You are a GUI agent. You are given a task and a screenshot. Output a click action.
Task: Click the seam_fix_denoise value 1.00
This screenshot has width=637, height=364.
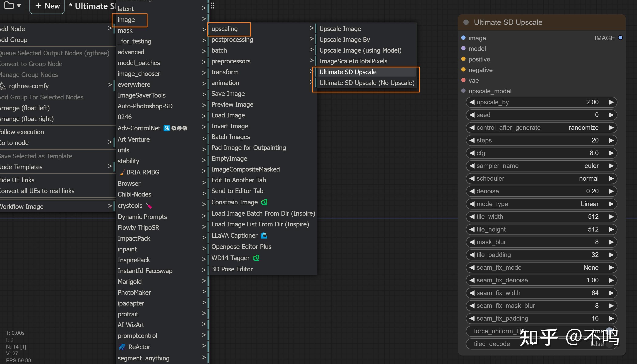click(592, 280)
